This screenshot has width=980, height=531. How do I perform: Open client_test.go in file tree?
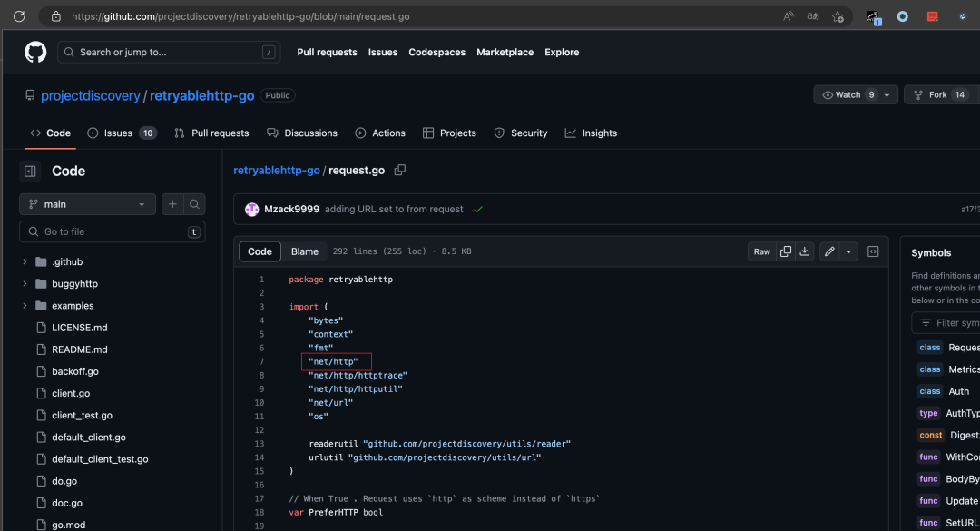tap(82, 416)
